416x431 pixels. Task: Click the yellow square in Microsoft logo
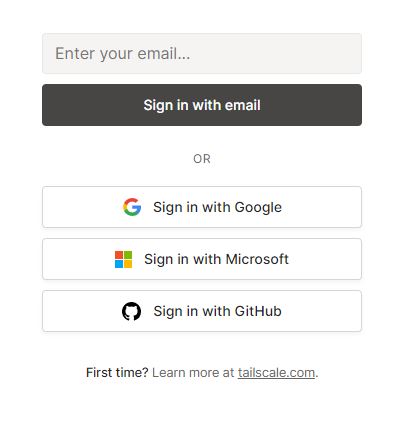(x=128, y=264)
